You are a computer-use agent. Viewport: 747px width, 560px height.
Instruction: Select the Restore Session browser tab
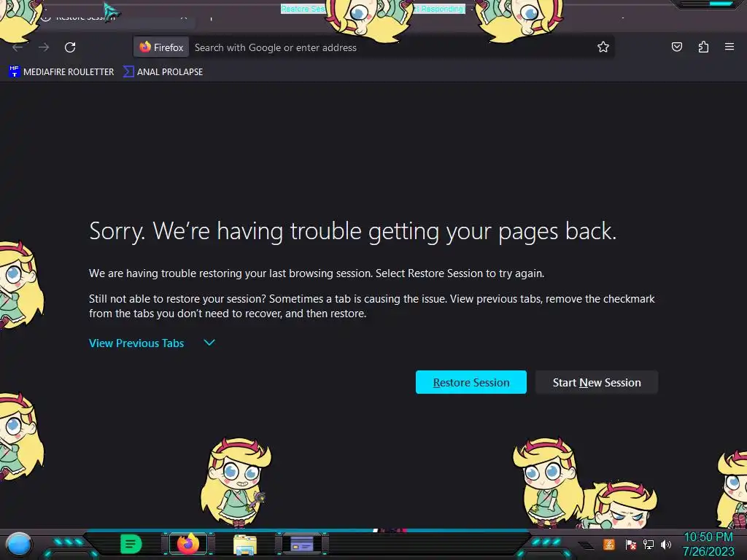coord(115,18)
